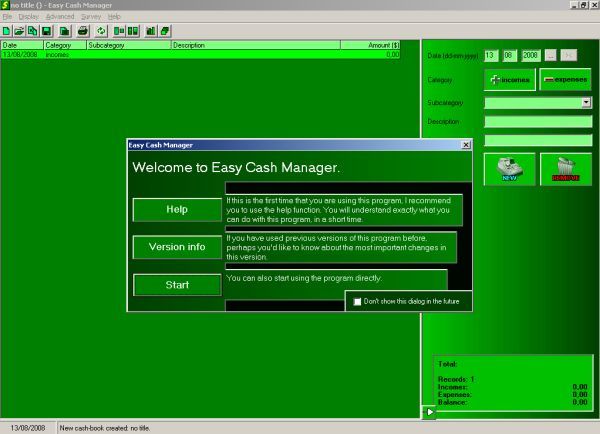
Task: Click the equal two-column layout icon
Action: click(x=133, y=31)
